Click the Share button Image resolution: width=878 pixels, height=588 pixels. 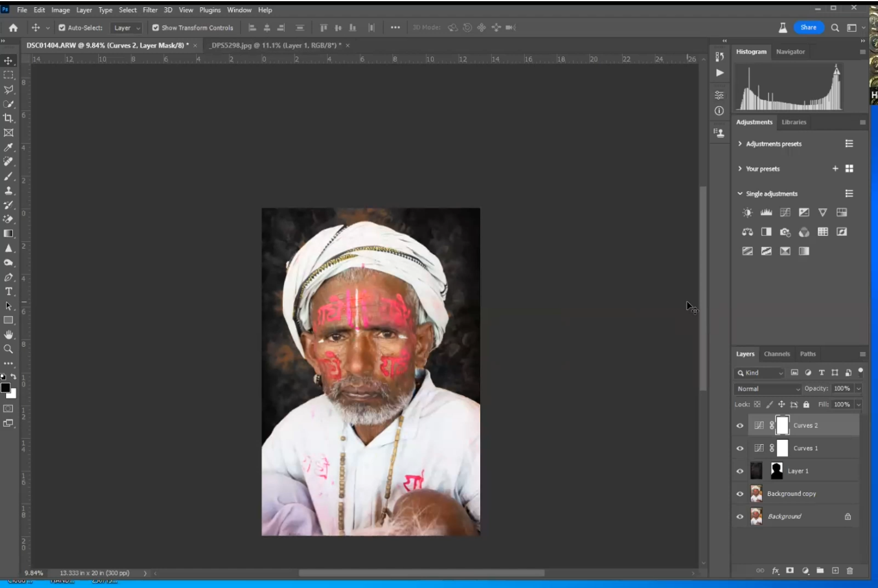pos(808,28)
